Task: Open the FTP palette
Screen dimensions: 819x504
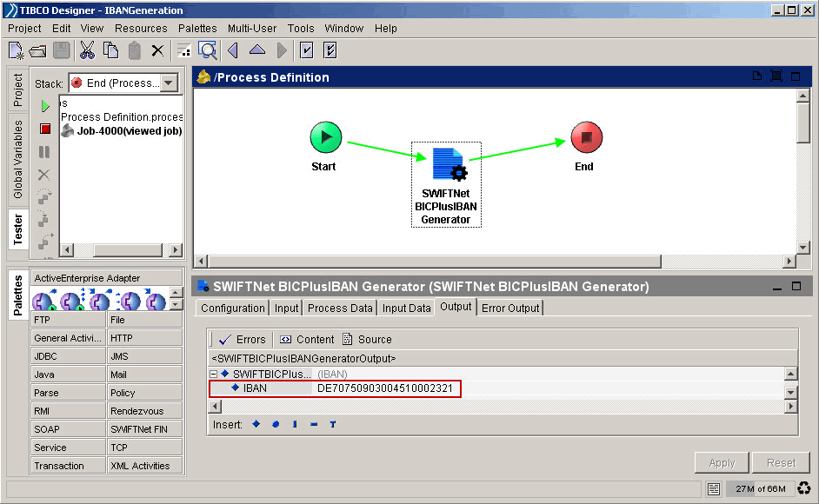Action: click(x=69, y=320)
